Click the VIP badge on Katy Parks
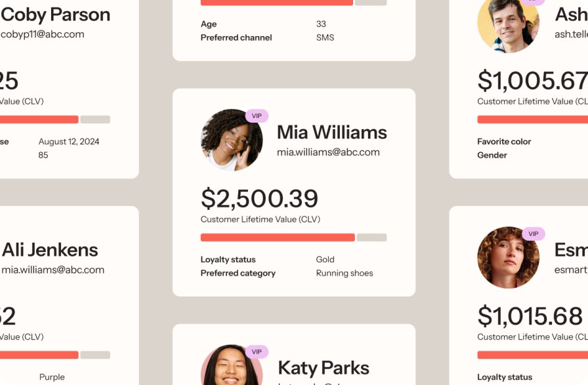 click(257, 352)
